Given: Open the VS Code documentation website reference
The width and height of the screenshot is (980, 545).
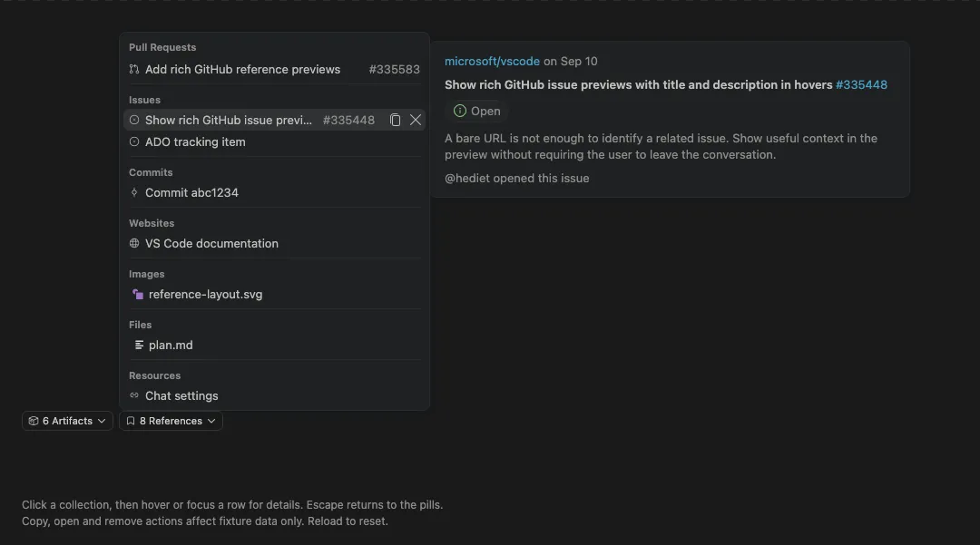Looking at the screenshot, I should (x=274, y=243).
